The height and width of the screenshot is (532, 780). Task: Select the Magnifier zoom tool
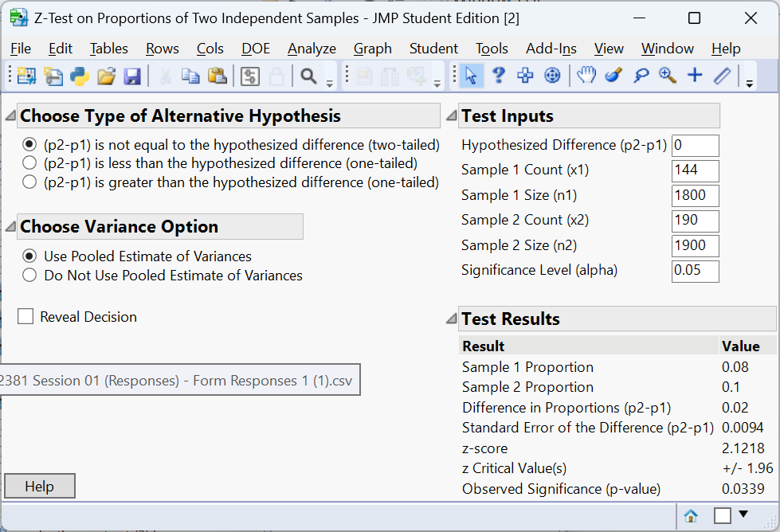coord(668,76)
